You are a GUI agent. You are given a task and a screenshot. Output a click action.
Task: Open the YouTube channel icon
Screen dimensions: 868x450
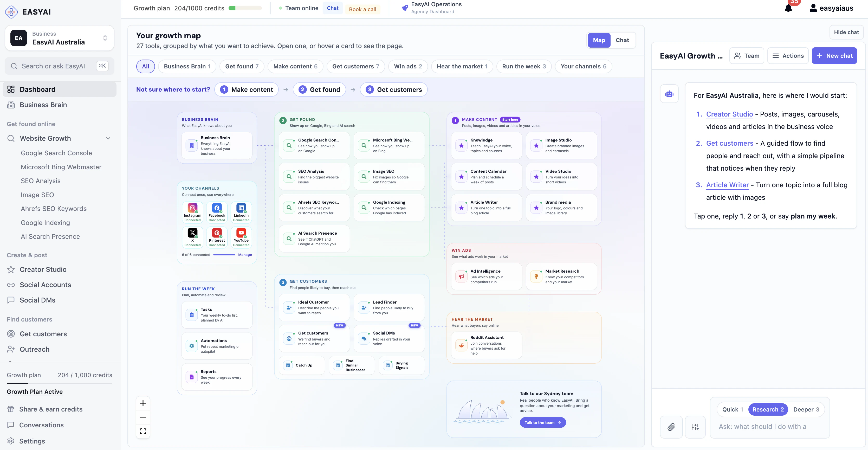241,233
